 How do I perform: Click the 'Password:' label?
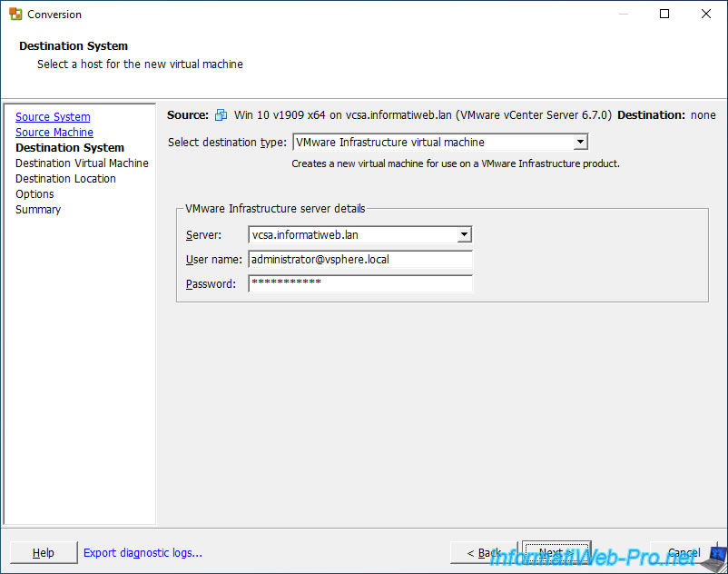pyautogui.click(x=211, y=284)
